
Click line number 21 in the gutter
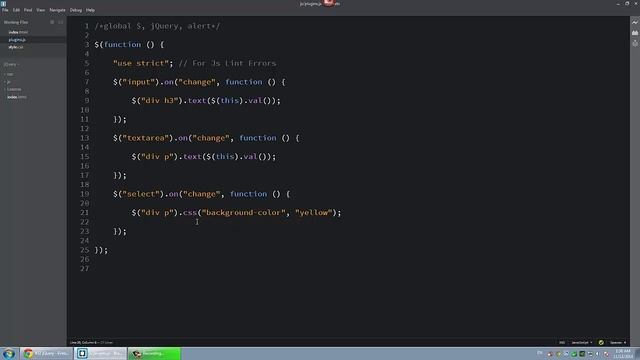85,213
